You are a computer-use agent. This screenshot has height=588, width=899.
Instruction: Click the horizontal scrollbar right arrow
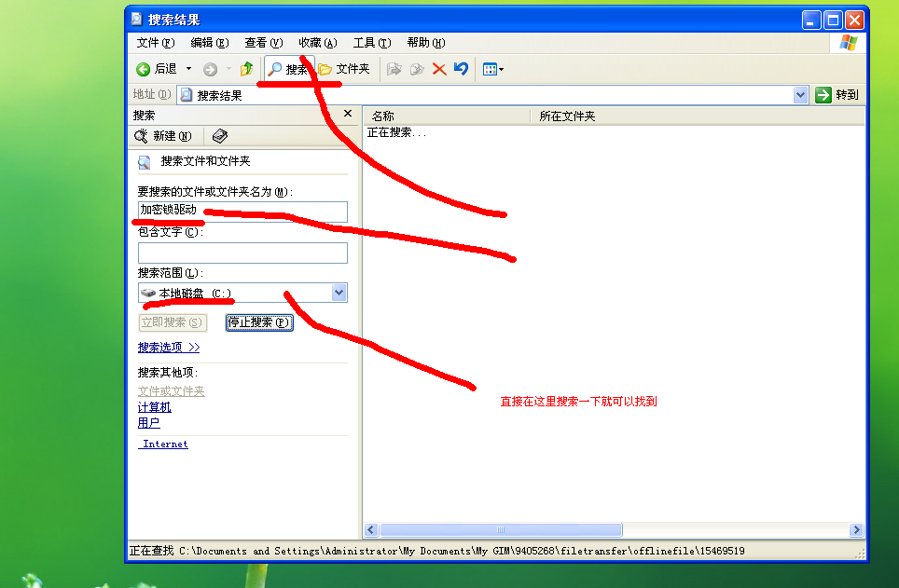click(x=856, y=530)
